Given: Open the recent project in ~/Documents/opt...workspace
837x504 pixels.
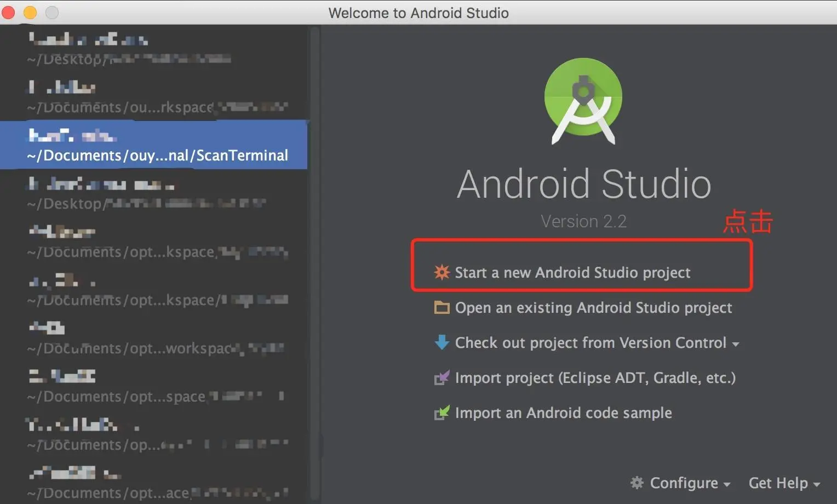Looking at the screenshot, I should coord(154,337).
